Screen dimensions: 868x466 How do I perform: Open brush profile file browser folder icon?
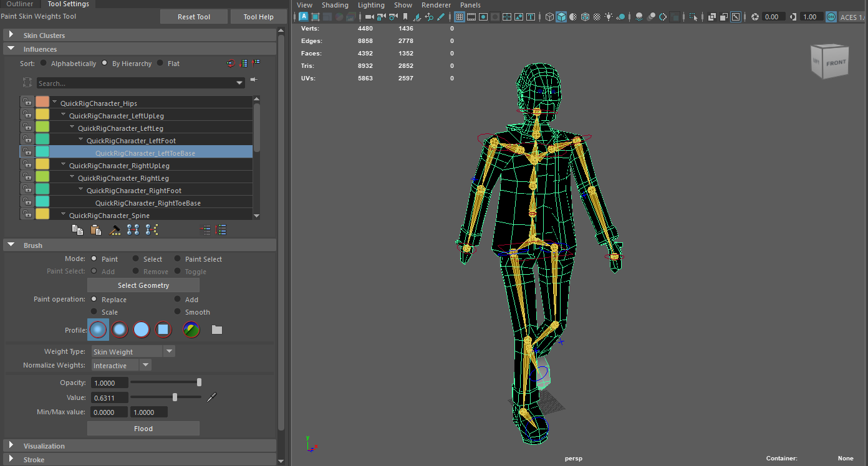[x=217, y=330]
